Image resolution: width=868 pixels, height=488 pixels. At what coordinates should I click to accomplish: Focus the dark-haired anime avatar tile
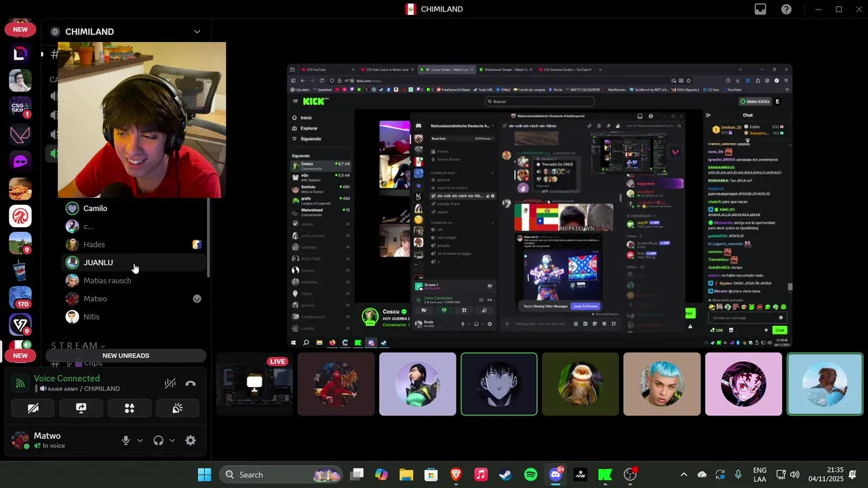point(499,384)
